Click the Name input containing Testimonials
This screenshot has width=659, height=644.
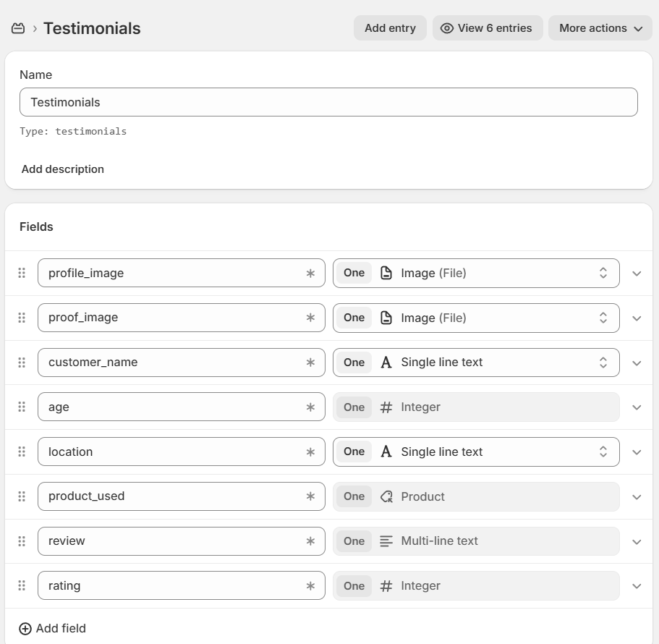pos(328,102)
